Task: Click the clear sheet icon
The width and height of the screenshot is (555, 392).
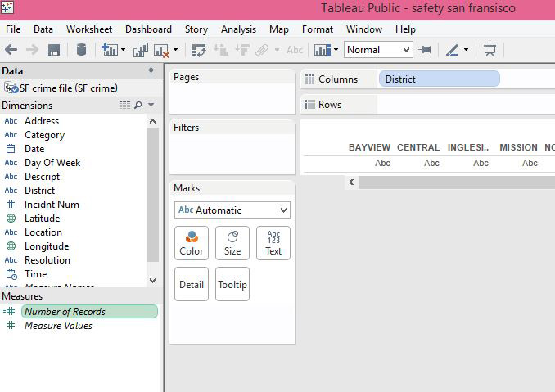Action: [161, 51]
